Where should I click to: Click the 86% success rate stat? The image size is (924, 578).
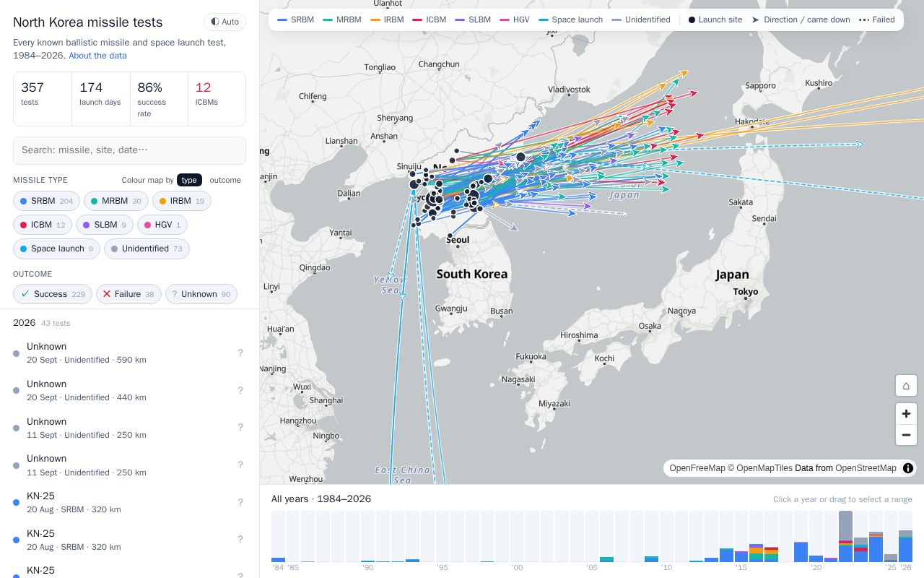coord(159,99)
